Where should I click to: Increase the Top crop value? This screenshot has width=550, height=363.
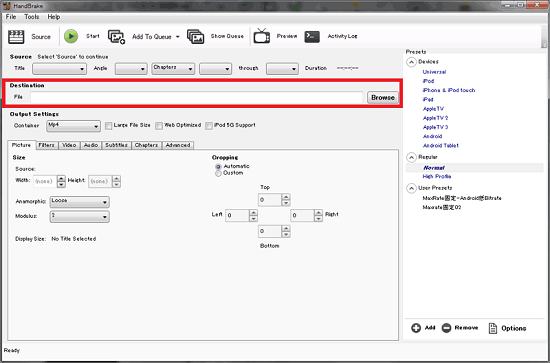click(x=286, y=197)
